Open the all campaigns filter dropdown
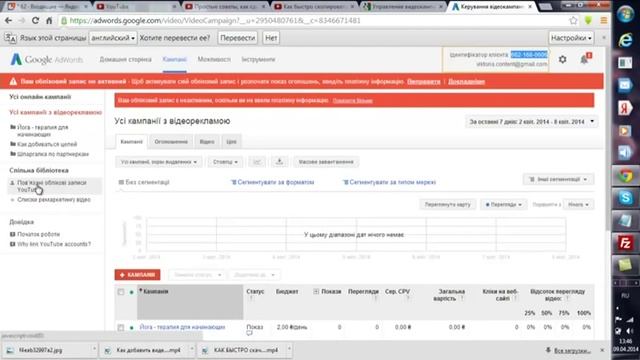The width and height of the screenshot is (640, 360). pos(158,162)
